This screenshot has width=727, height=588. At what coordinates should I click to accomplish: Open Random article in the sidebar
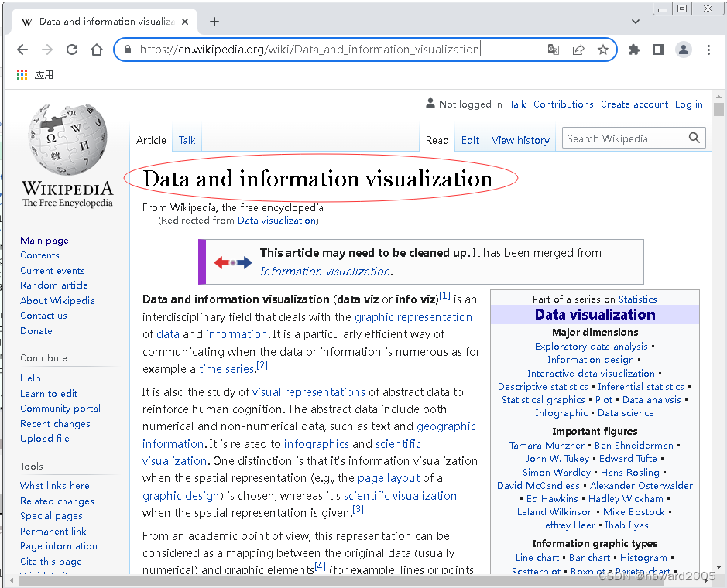click(x=54, y=285)
